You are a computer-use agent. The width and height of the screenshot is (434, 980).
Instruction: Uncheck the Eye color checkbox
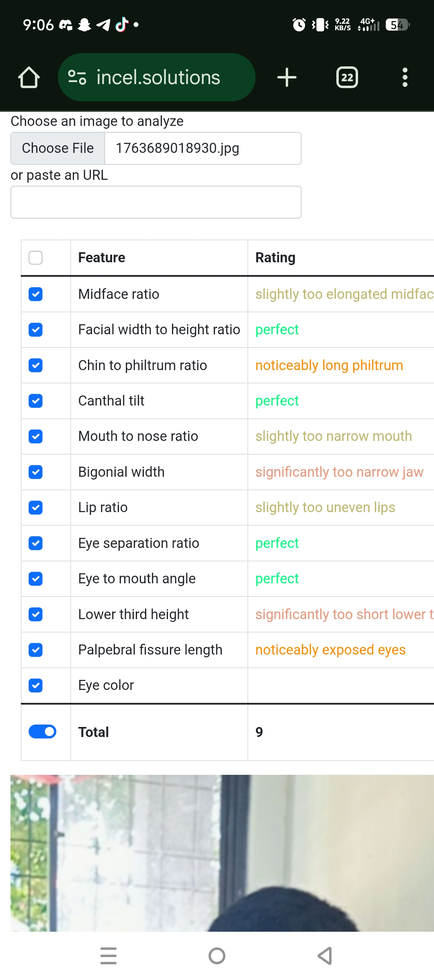point(36,685)
